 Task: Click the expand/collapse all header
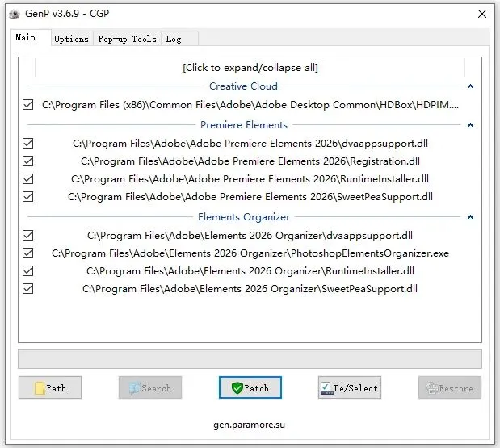[x=250, y=68]
